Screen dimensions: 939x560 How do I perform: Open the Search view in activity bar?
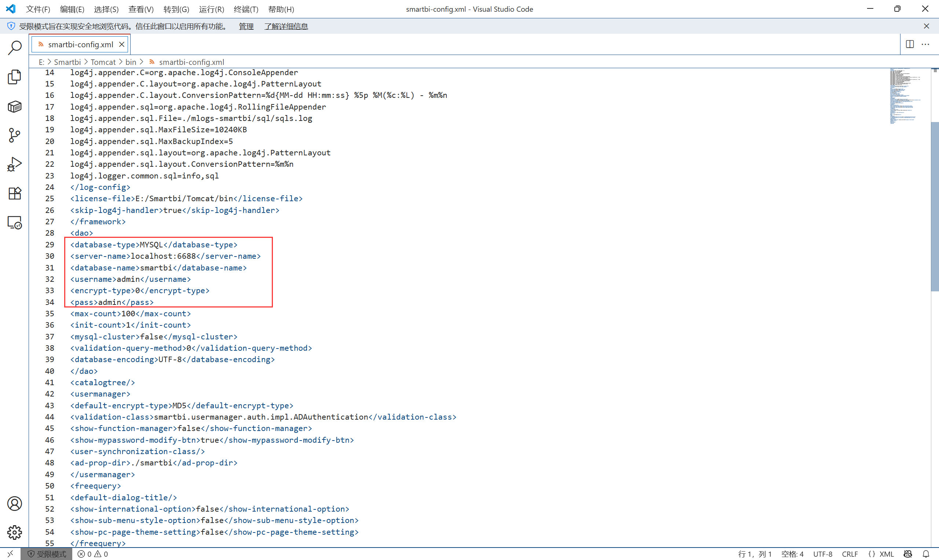point(15,48)
